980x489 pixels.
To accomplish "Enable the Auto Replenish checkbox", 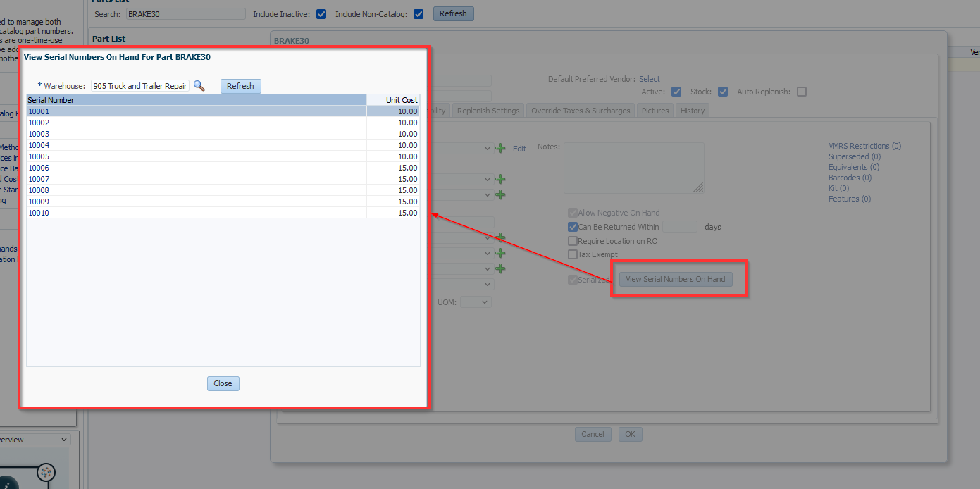I will 802,92.
